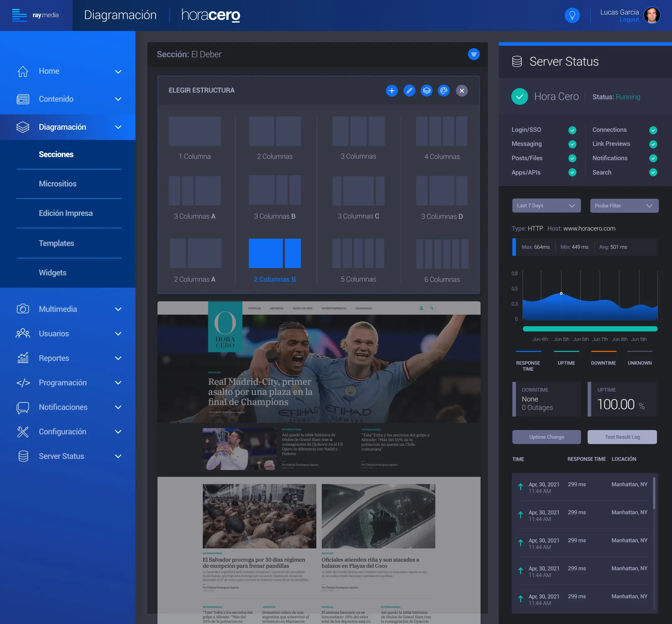Click the layers icon in Elegir Estructura toolbar
The image size is (672, 624).
(427, 90)
